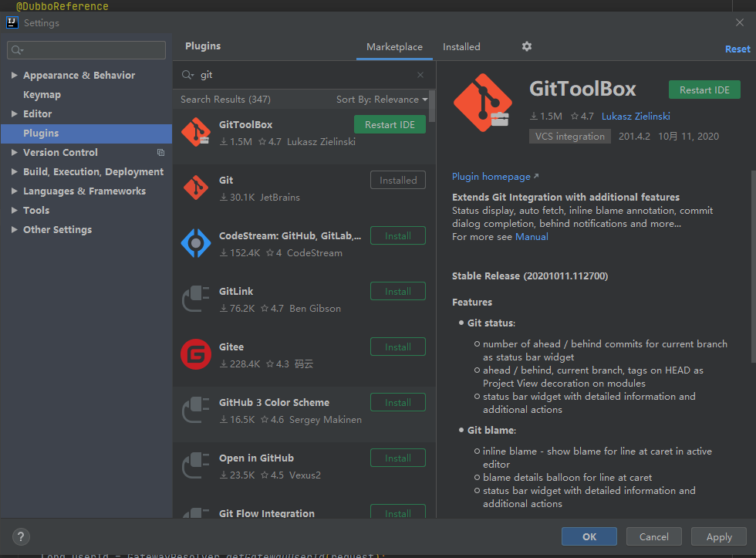756x558 pixels.
Task: Expand Languages & Frameworks node
Action: point(14,191)
